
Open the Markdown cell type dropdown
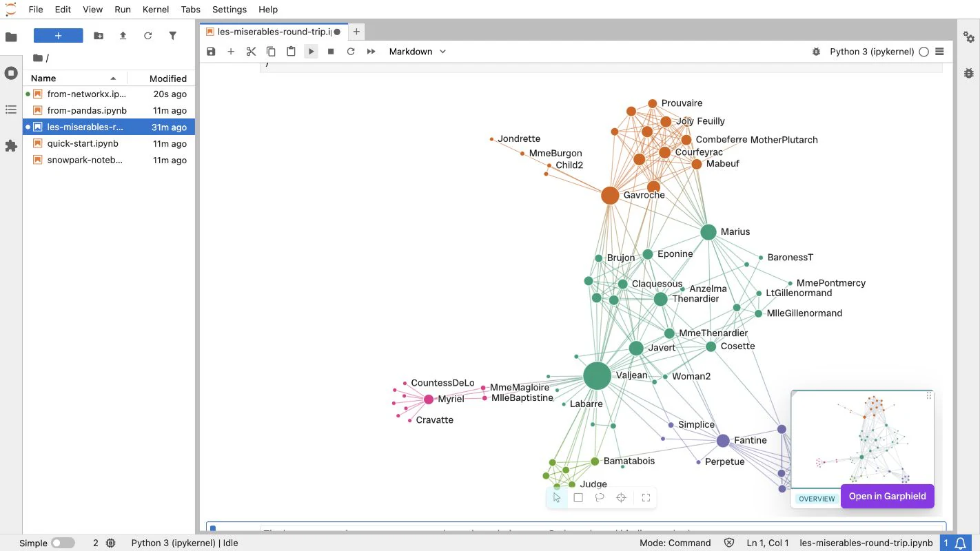pyautogui.click(x=418, y=52)
